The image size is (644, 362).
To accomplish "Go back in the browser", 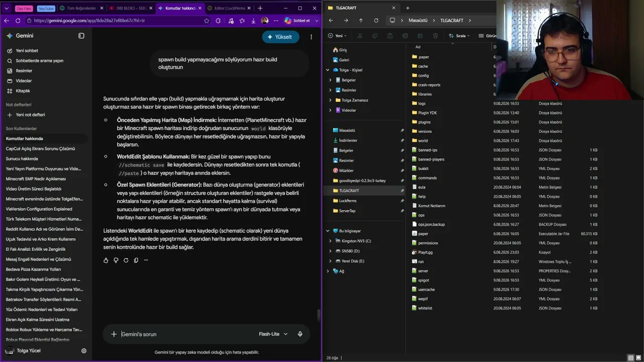I will (x=7, y=21).
